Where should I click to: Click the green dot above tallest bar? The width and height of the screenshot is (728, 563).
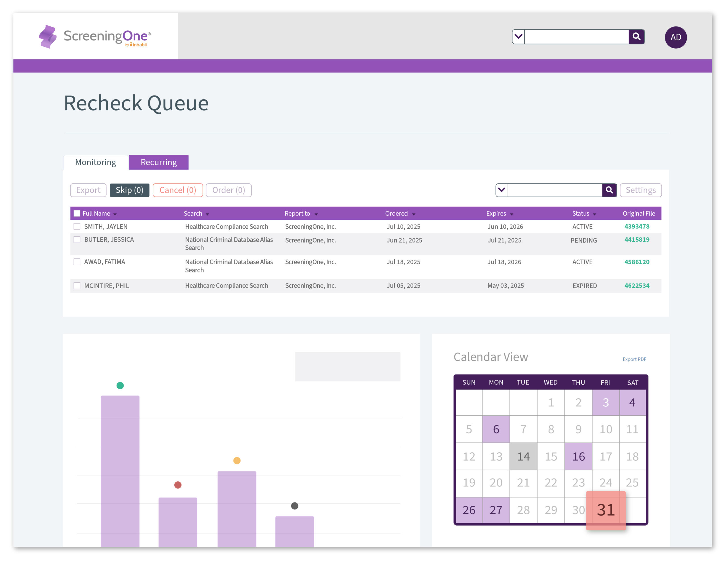(x=120, y=386)
